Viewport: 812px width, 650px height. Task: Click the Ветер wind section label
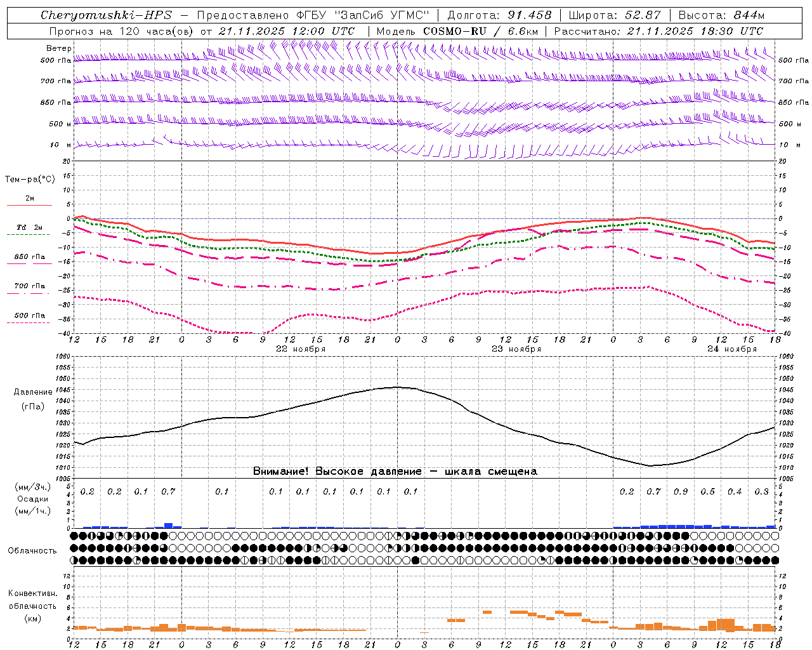tap(59, 48)
